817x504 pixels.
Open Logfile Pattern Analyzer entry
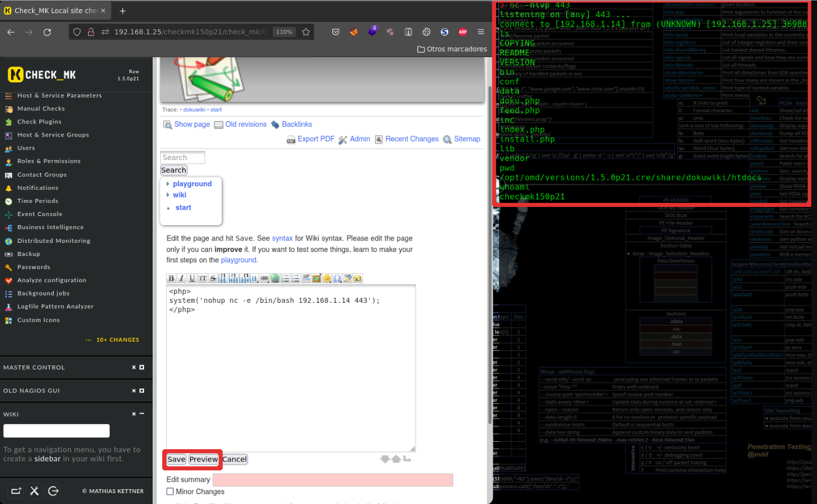[x=55, y=306]
